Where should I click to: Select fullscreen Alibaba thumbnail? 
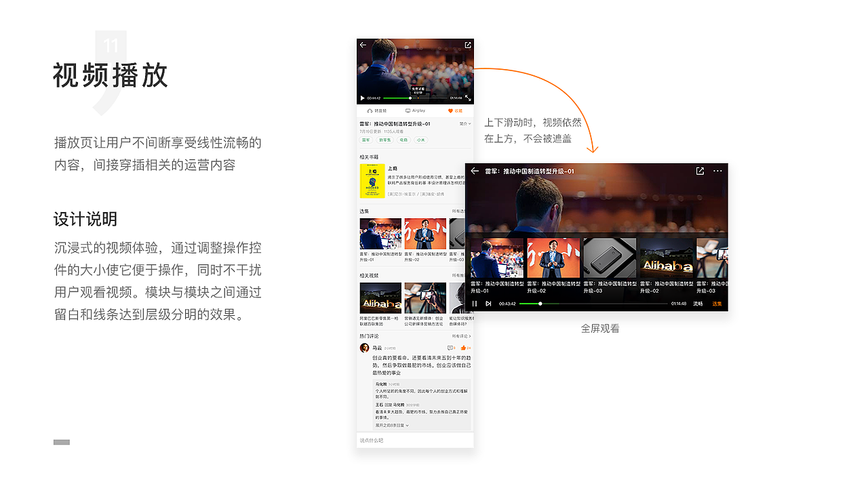pyautogui.click(x=667, y=258)
